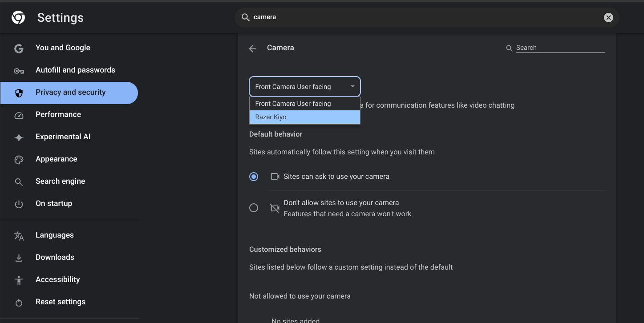Open the On startup settings
Screen dimensions: 644x323
coord(54,203)
